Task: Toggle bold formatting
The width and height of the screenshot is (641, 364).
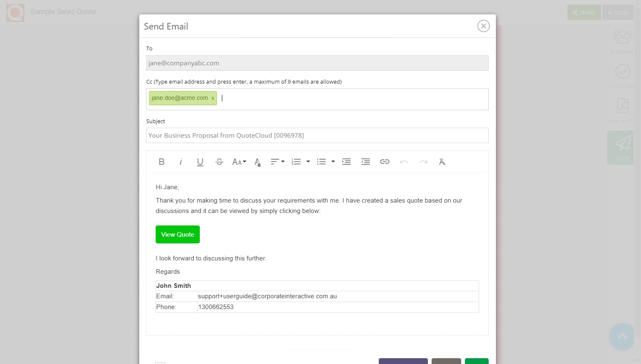Action: click(161, 161)
